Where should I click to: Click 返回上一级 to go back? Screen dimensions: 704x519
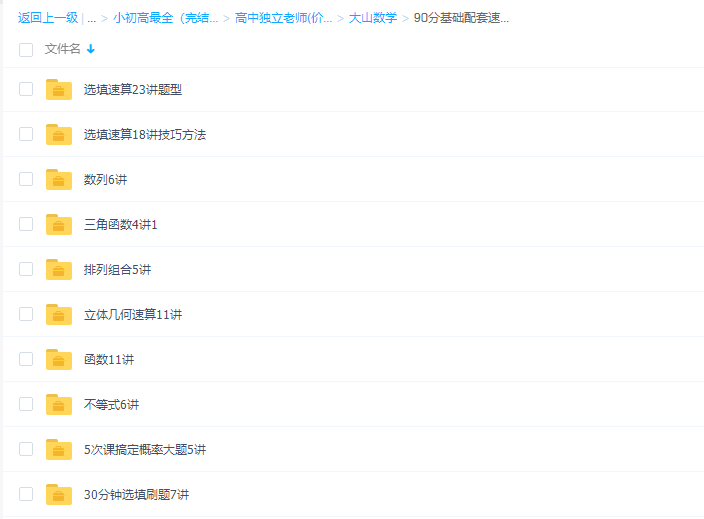click(48, 18)
